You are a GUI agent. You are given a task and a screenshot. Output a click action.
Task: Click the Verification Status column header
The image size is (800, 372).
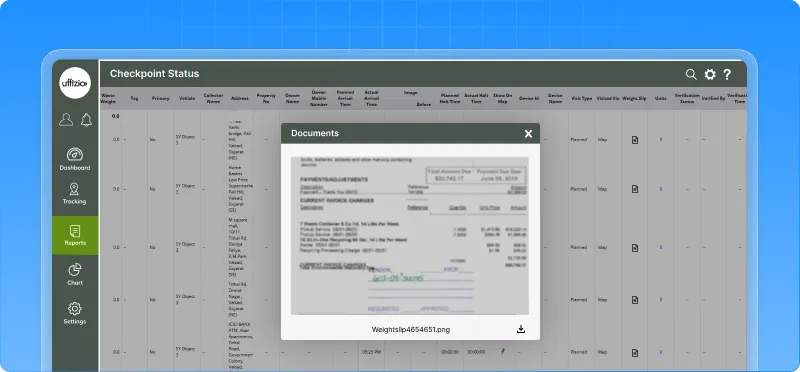pyautogui.click(x=687, y=98)
